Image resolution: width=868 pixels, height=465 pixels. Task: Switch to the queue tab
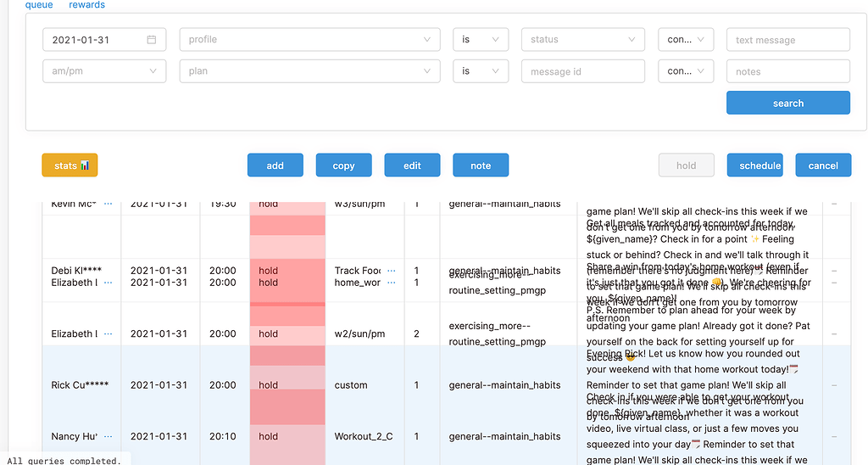39,5
